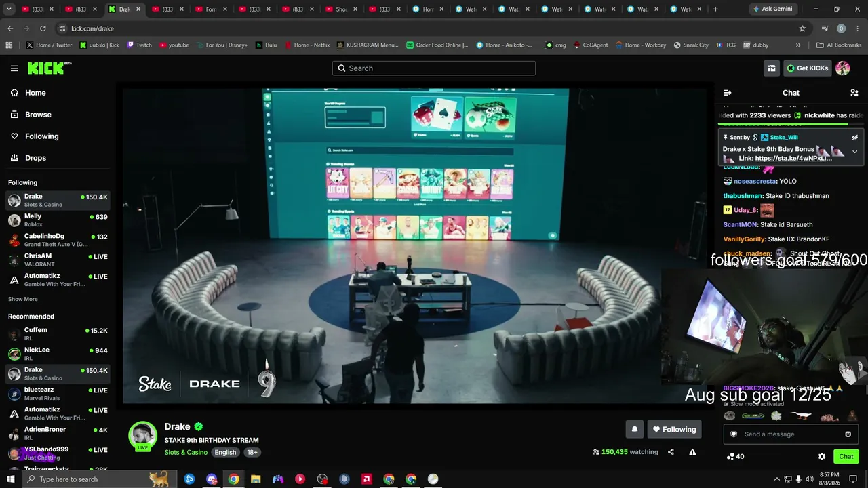Open the Twitch bookmark
868x488 pixels.
[139, 45]
